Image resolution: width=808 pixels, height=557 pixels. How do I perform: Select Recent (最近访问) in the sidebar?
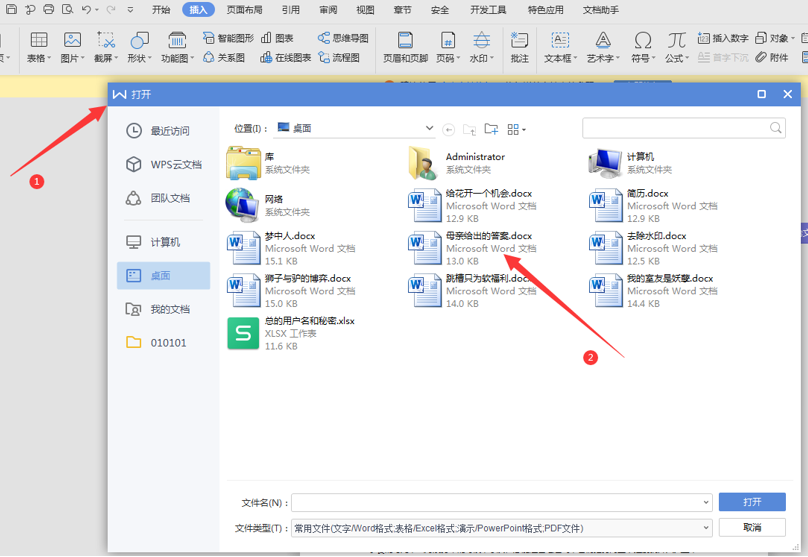pos(164,131)
